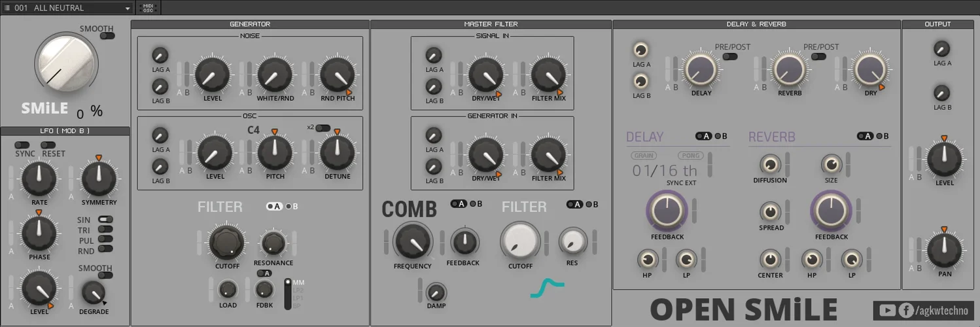Click the LFO LEVEL knob
This screenshot has height=327, width=980.
[39, 289]
